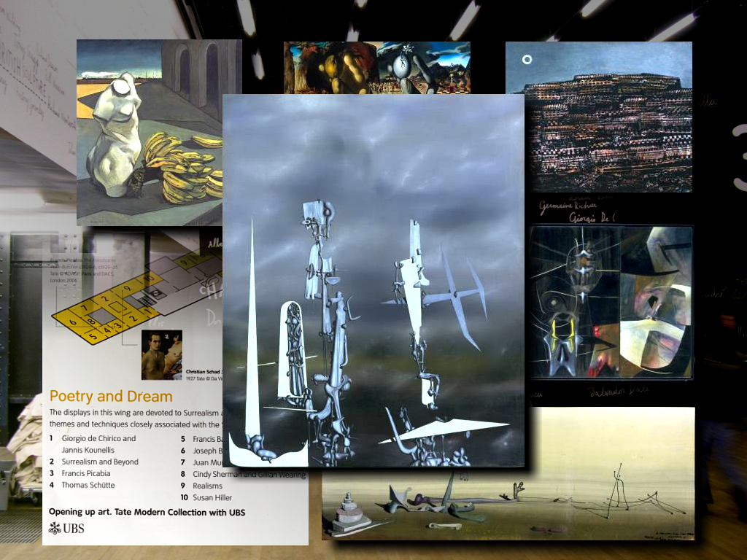Select 'Surrealism and Beyond' list entry
Image resolution: width=747 pixels, height=560 pixels.
100,462
